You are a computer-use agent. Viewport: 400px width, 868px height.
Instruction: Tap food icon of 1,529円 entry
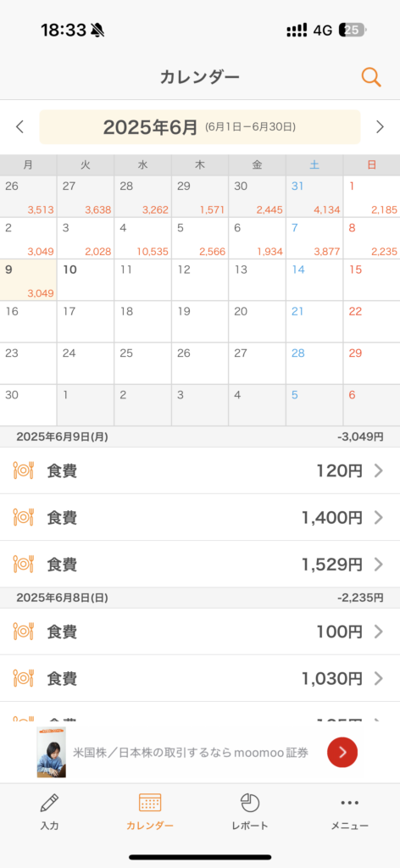point(23,564)
